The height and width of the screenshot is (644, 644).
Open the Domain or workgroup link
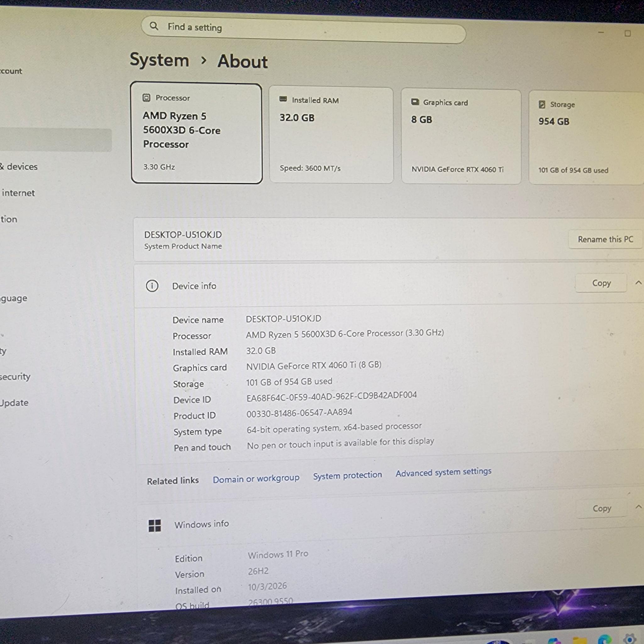[256, 479]
